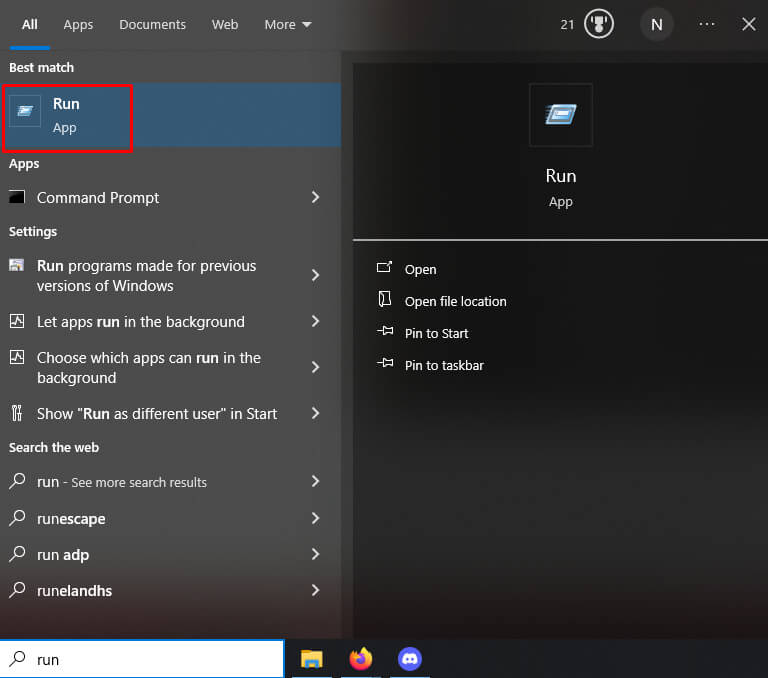Click search icon beside runescape
Screen dimensions: 768x678
[17, 517]
